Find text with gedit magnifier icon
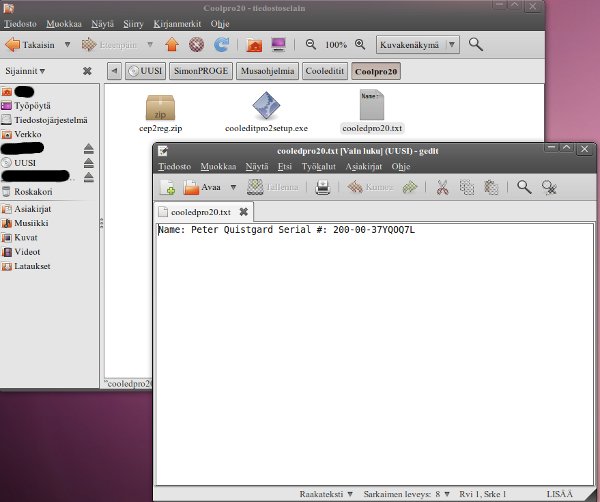Screen dimensions: 600x502 click(x=524, y=187)
